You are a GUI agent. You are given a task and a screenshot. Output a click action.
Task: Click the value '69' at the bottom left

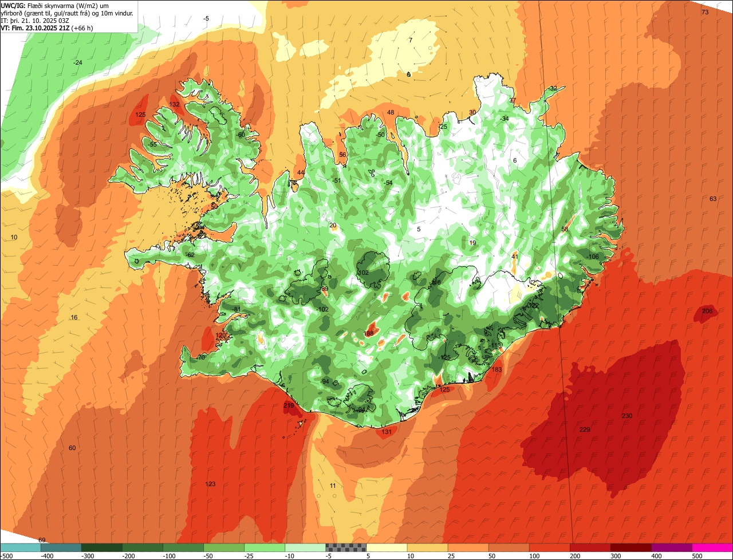(42, 540)
